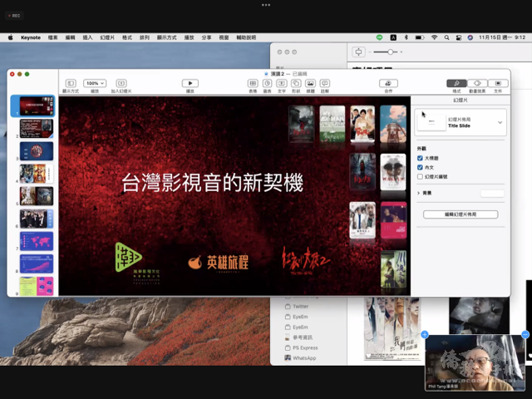Click the chart (圖表) toolbar icon
This screenshot has height=399, width=532.
(x=267, y=83)
